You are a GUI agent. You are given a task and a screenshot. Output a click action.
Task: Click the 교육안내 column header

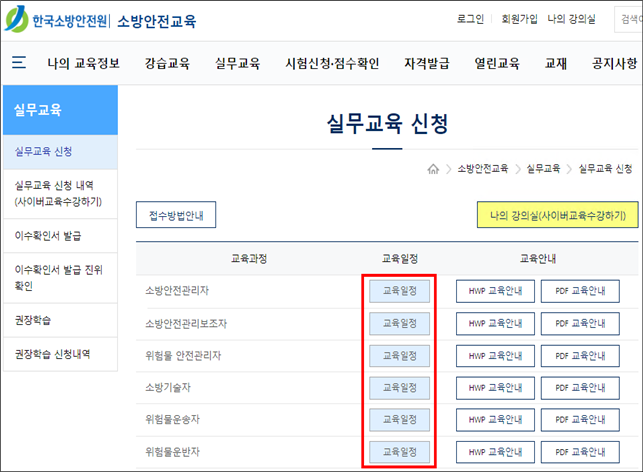coord(538,259)
